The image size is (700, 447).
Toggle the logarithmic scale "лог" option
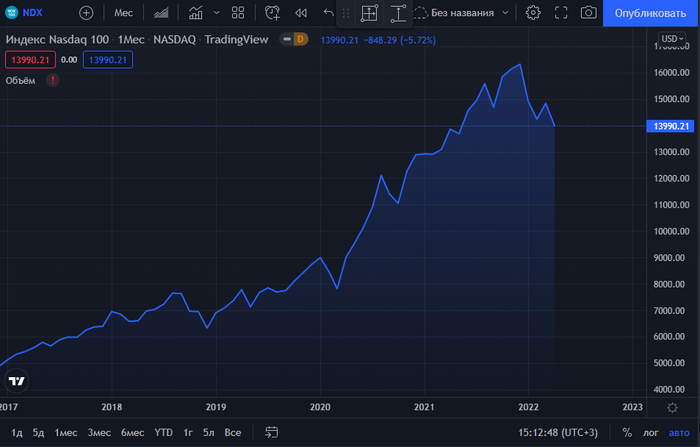[x=653, y=433]
